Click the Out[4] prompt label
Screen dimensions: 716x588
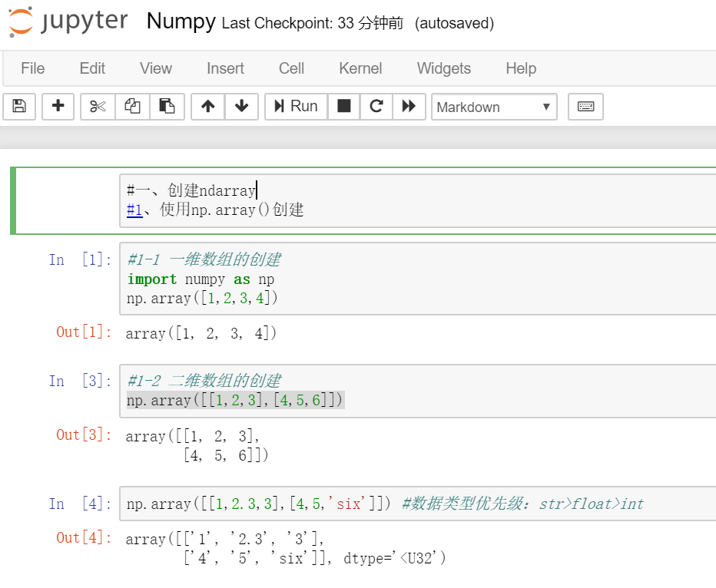pos(84,538)
